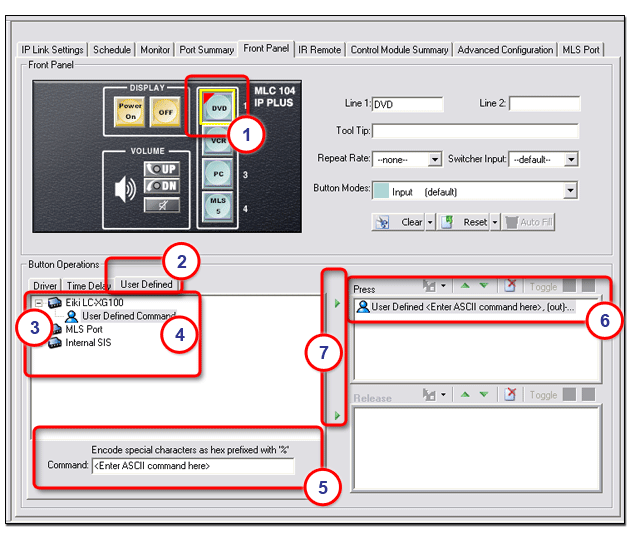Click the Line 1 text field
This screenshot has height=537, width=630.
click(407, 104)
